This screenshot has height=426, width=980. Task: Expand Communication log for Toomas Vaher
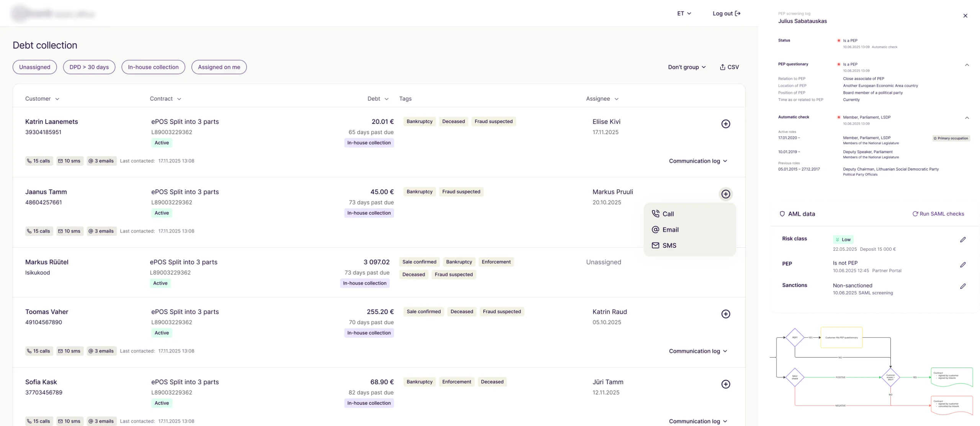698,351
